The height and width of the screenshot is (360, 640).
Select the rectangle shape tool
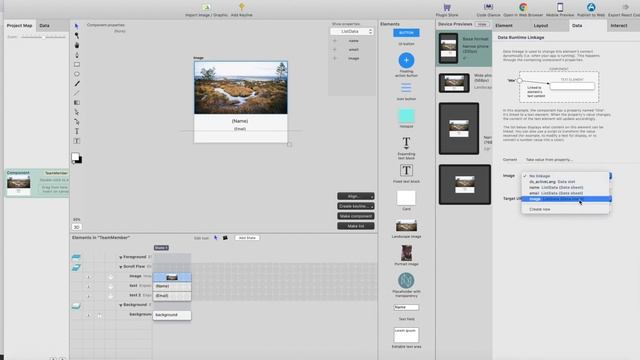76,64
